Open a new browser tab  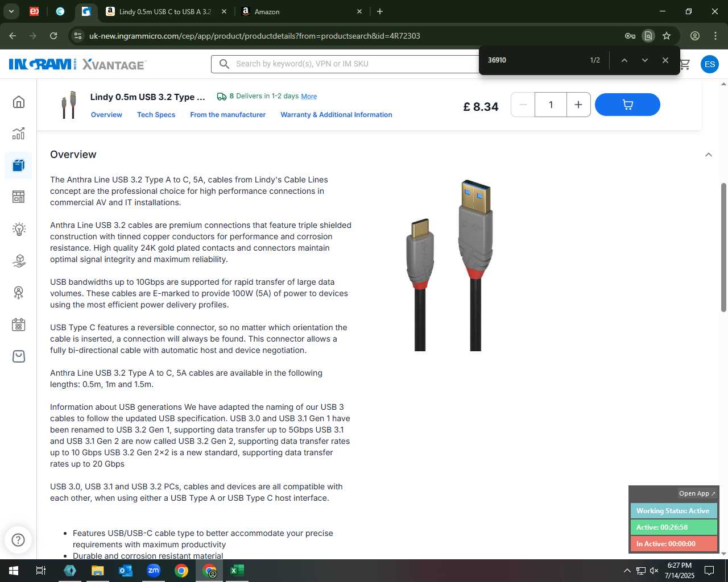click(380, 11)
